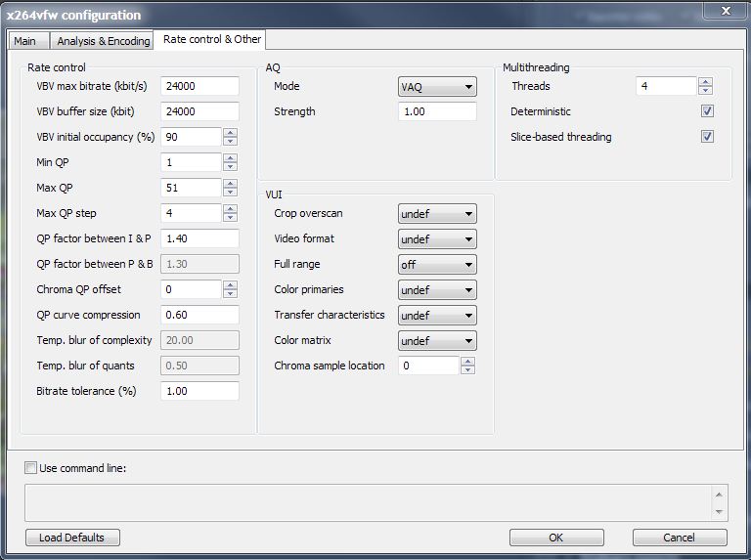Increase Max QP step with up arrow
The image size is (751, 560).
point(231,209)
